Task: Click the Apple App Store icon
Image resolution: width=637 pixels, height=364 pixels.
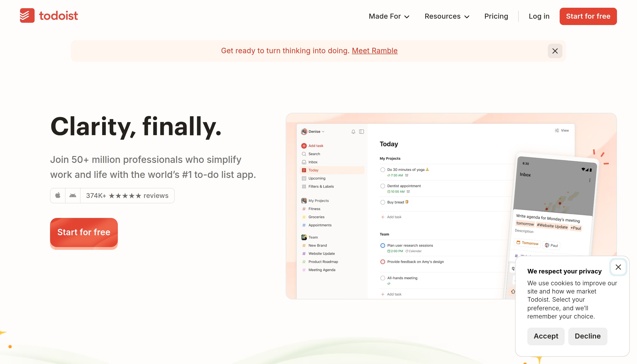Action: (58, 195)
